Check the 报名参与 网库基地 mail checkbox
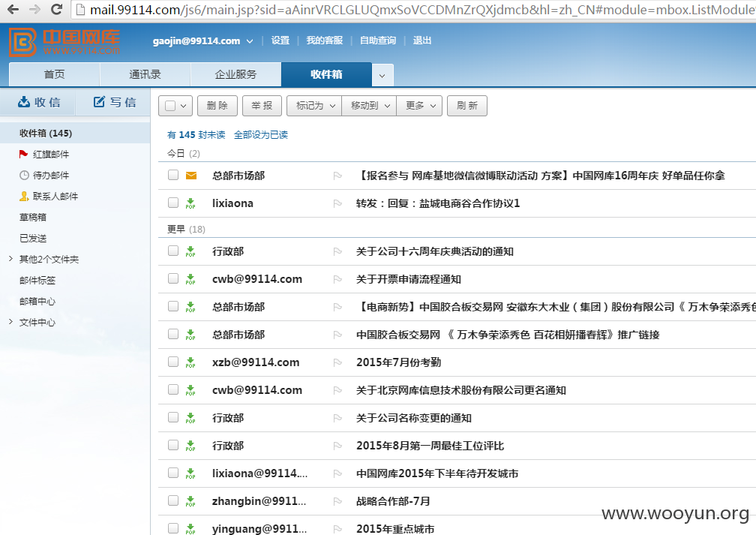The image size is (756, 535). click(x=173, y=175)
